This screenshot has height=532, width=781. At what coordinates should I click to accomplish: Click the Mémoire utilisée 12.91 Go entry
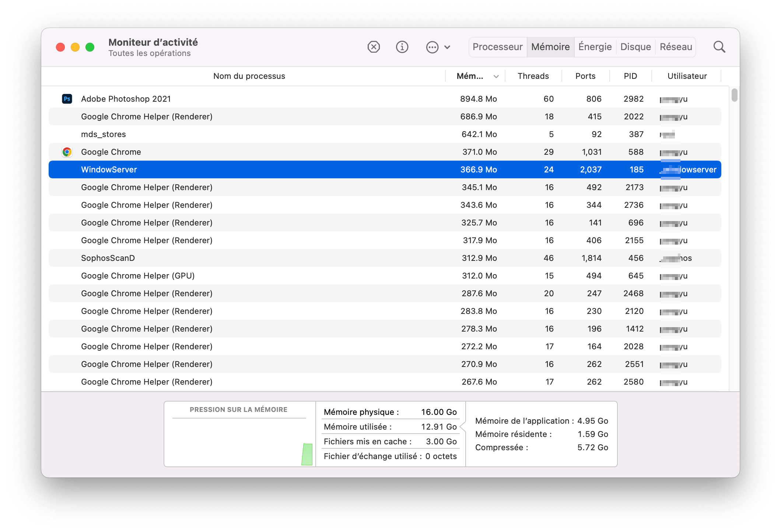[390, 427]
